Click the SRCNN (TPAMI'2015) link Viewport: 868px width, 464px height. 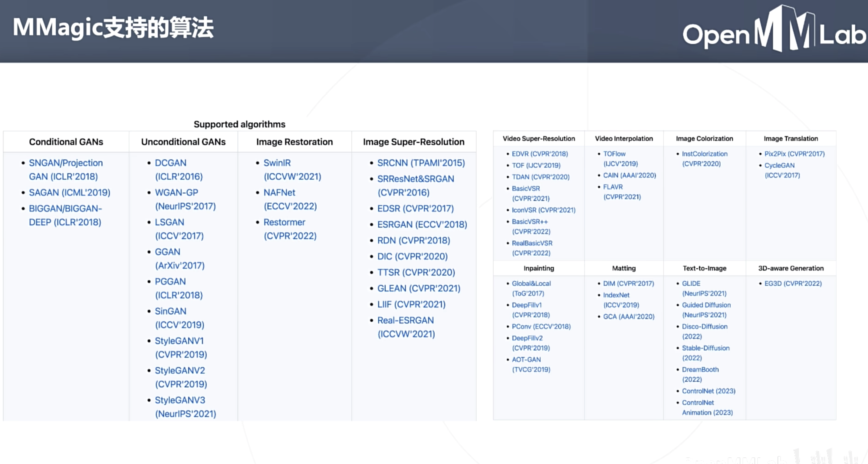tap(421, 163)
